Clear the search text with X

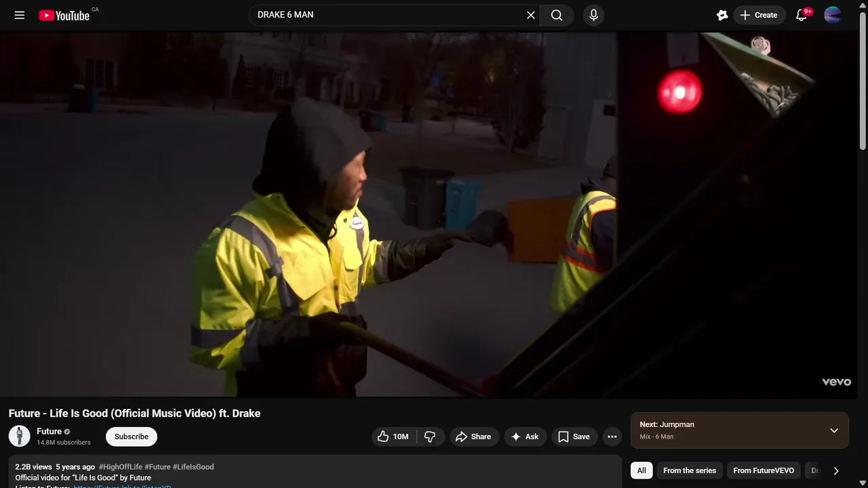coord(531,15)
